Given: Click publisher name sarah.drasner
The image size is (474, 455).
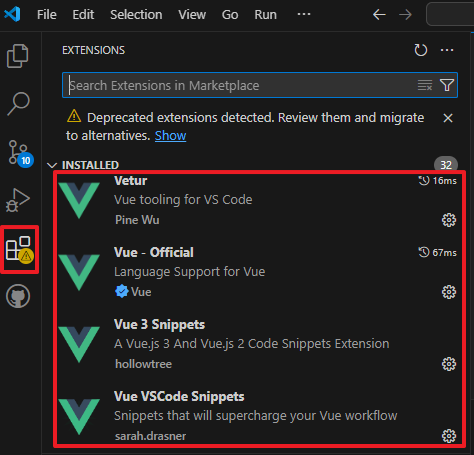Looking at the screenshot, I should tap(150, 436).
